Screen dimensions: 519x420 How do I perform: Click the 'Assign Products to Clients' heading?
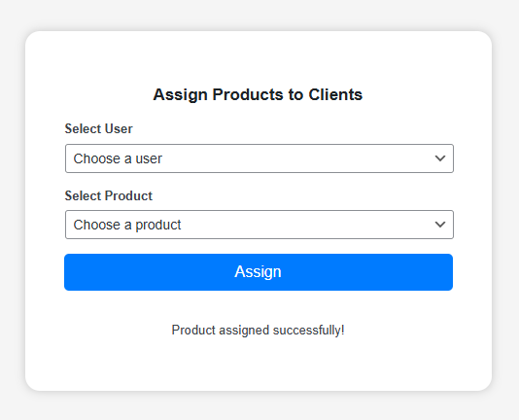click(258, 94)
